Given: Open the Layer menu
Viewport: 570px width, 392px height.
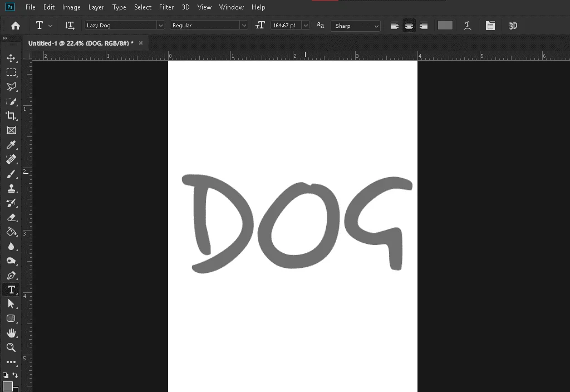Looking at the screenshot, I should click(96, 7).
